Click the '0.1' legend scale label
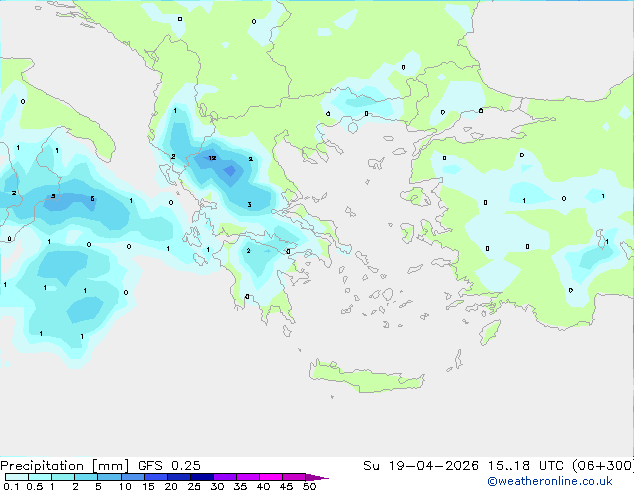634x490 pixels. [11, 486]
